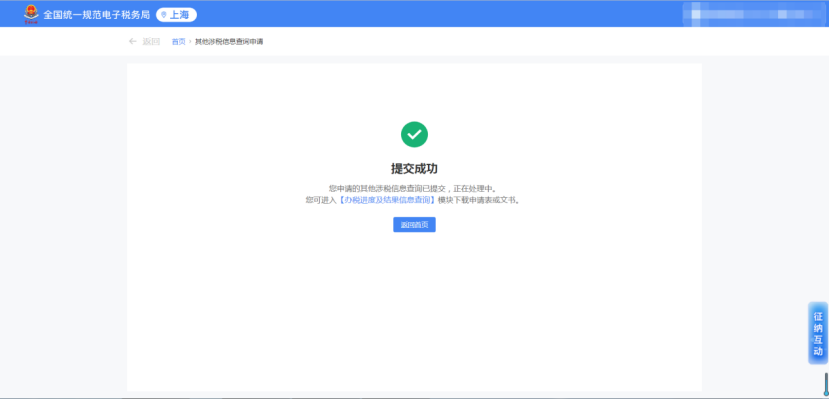Open the 办税进度及结果信息查询 link
830x399 pixels.
pos(387,200)
